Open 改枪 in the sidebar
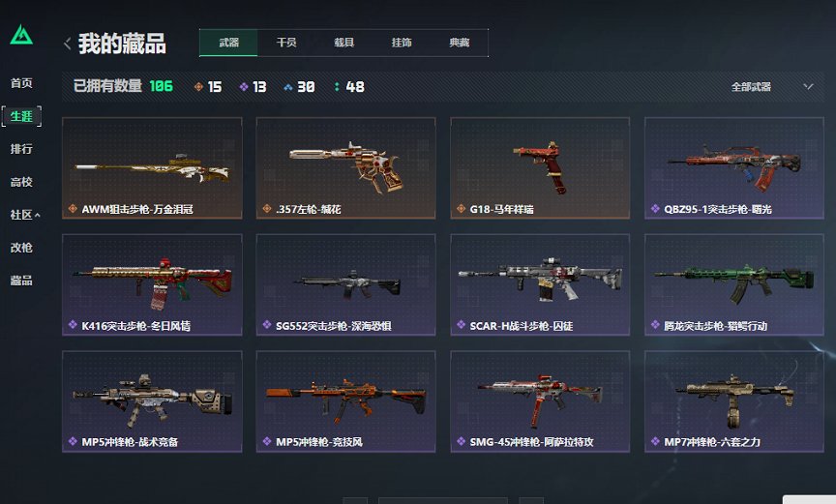The width and height of the screenshot is (836, 504). tap(21, 248)
